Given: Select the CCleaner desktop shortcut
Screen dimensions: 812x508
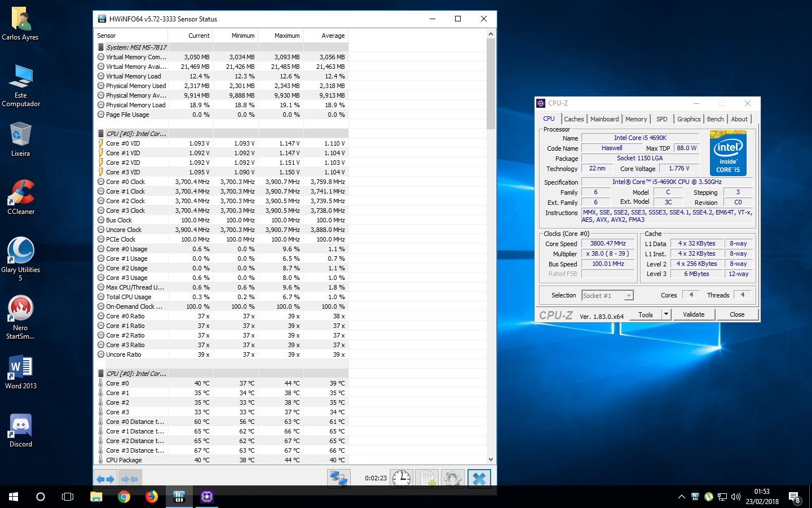Looking at the screenshot, I should (x=21, y=197).
